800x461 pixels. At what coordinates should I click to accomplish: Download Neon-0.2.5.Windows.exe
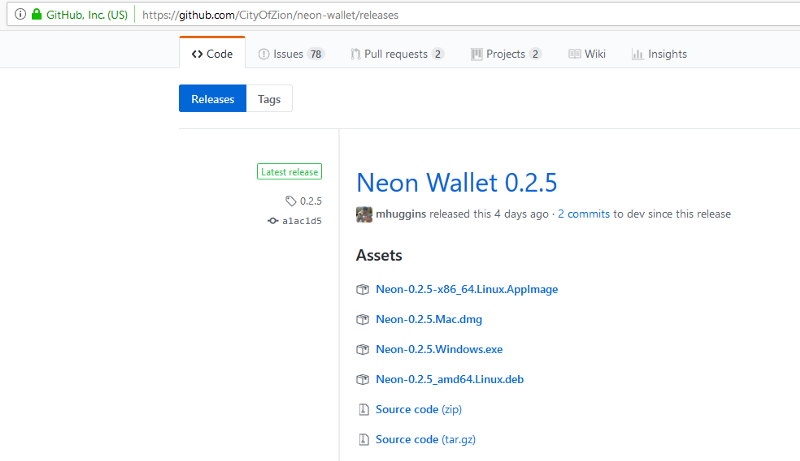pyautogui.click(x=439, y=349)
